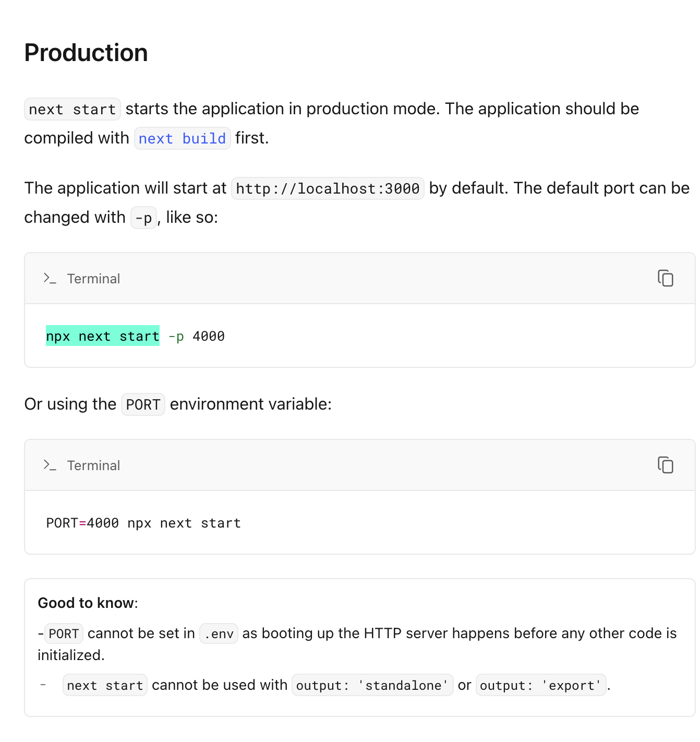The image size is (700, 742).
Task: Click the PORT=4000 npx next start code line
Action: (143, 523)
